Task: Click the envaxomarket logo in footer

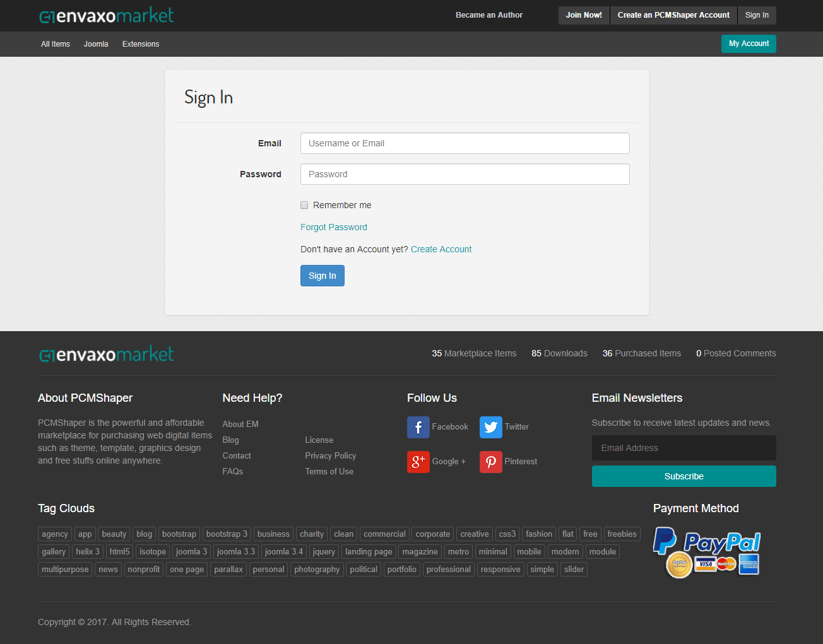Action: (106, 354)
